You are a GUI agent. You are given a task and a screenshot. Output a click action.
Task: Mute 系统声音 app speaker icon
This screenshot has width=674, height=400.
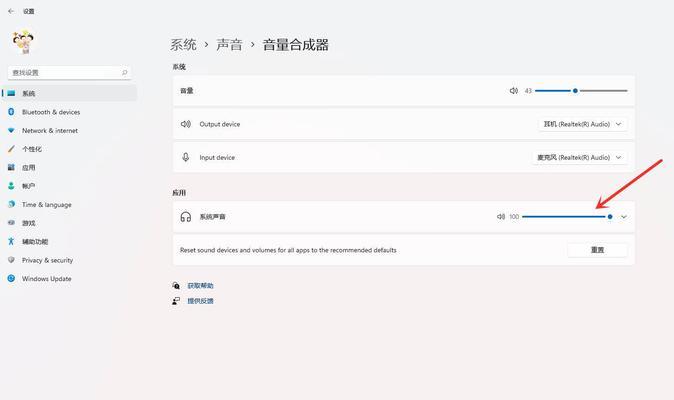(501, 217)
